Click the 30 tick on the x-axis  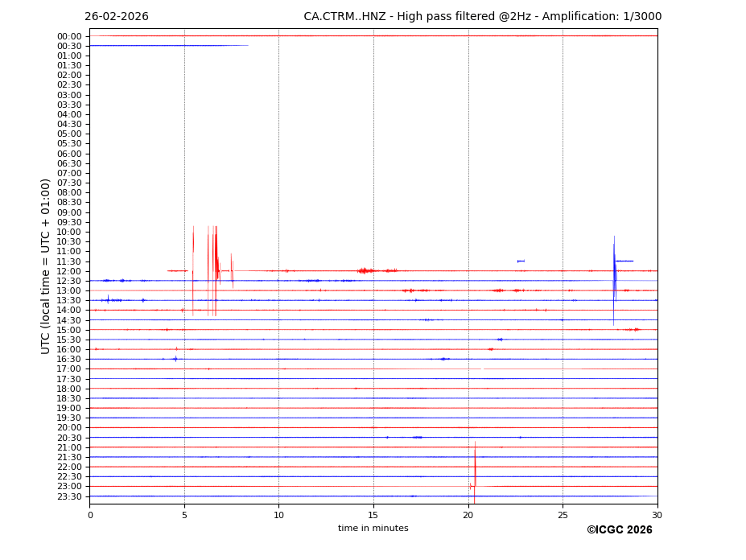click(657, 515)
